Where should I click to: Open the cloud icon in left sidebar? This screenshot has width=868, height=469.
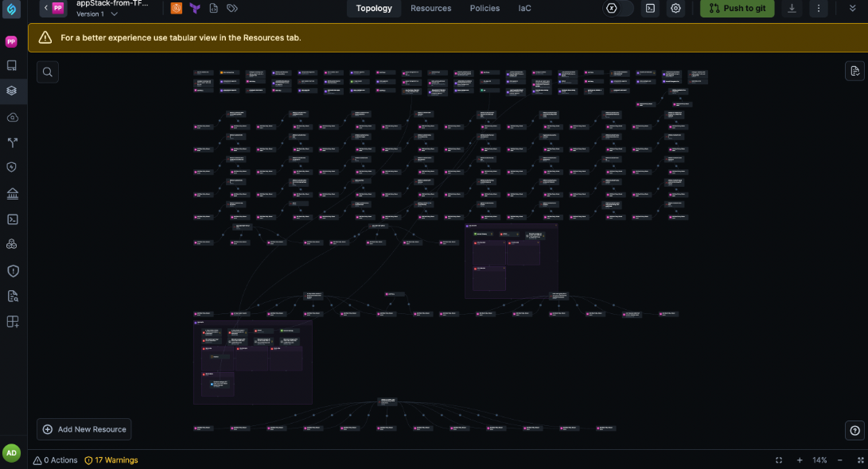click(11, 117)
